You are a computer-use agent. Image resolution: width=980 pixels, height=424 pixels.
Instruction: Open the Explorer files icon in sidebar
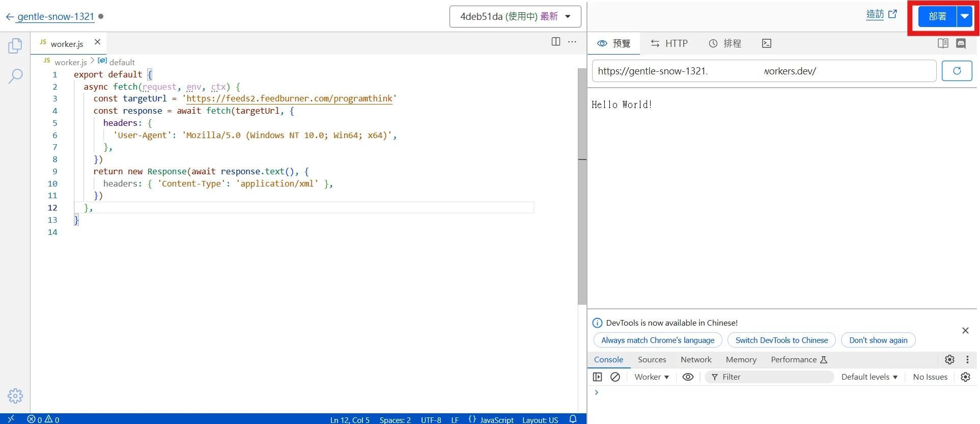click(15, 46)
